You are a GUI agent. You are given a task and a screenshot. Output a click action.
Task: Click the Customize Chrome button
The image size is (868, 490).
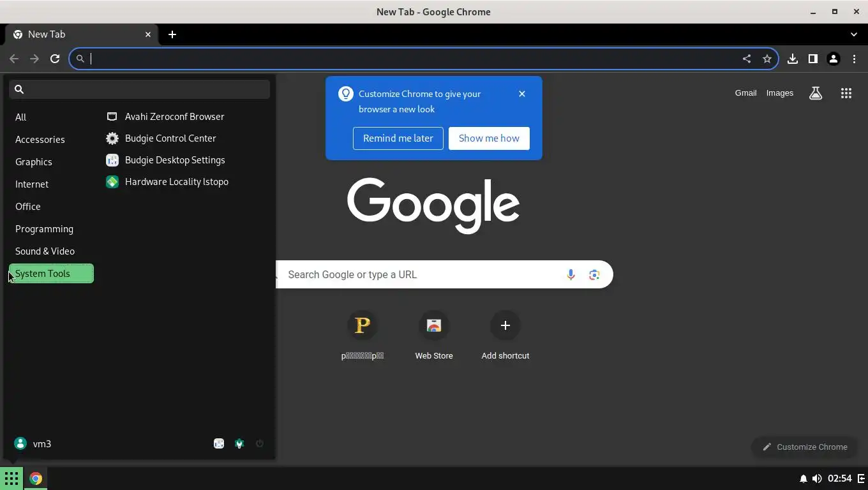tap(805, 447)
